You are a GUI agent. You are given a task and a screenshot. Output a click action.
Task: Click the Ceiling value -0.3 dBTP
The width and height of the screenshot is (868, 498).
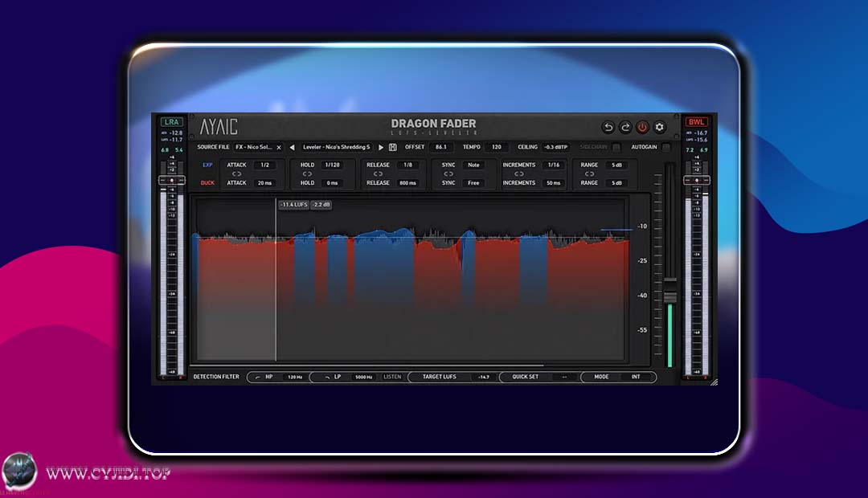click(556, 147)
